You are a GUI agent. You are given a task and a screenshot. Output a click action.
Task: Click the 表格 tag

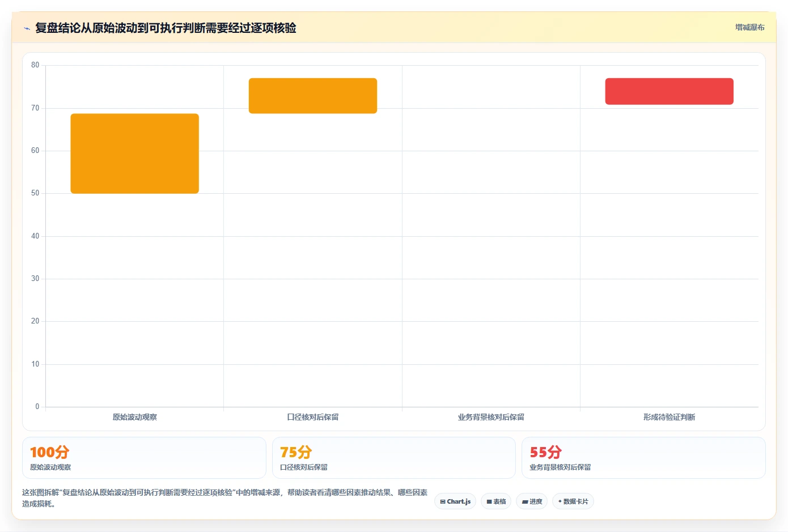point(496,501)
